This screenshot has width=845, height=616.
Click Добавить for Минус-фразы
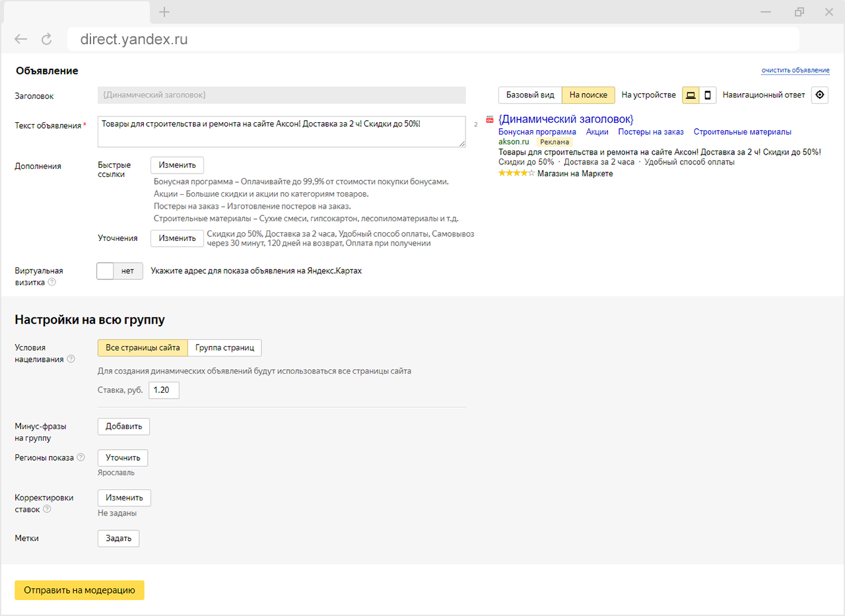(x=124, y=427)
